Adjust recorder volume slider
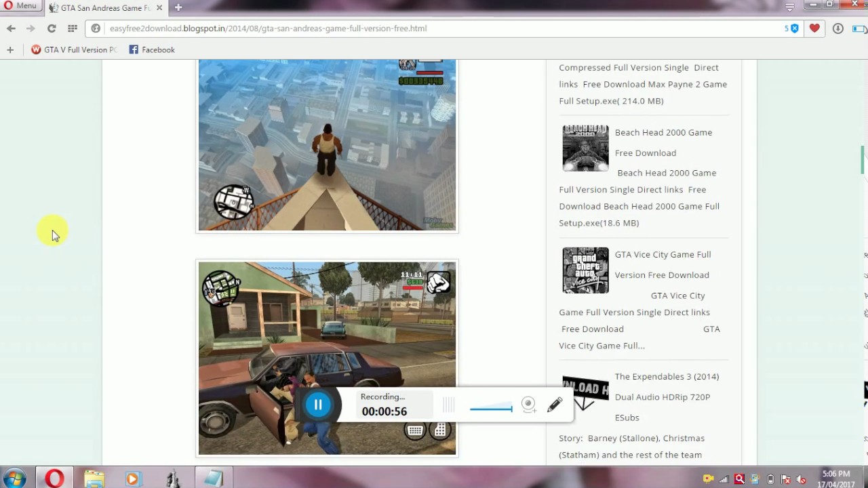 [491, 408]
